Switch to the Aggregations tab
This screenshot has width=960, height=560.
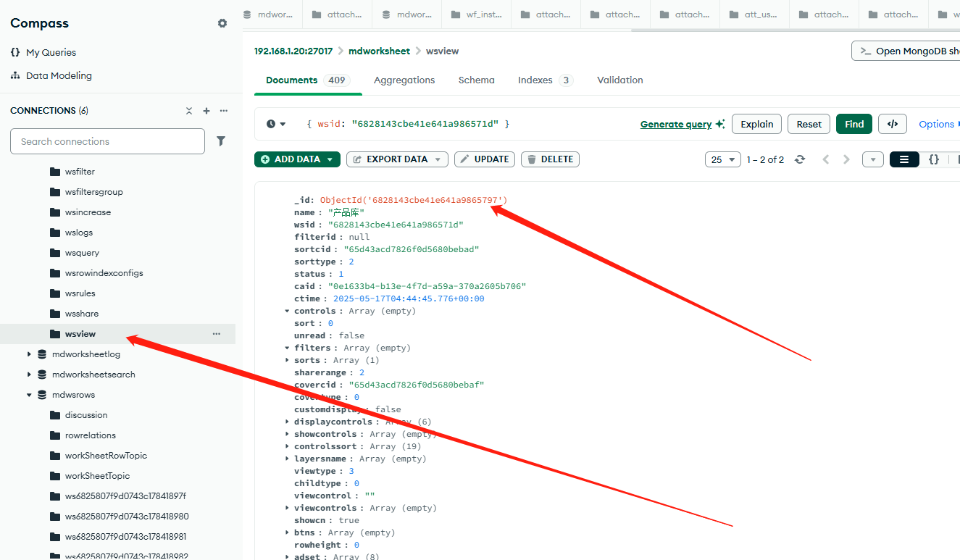[404, 80]
